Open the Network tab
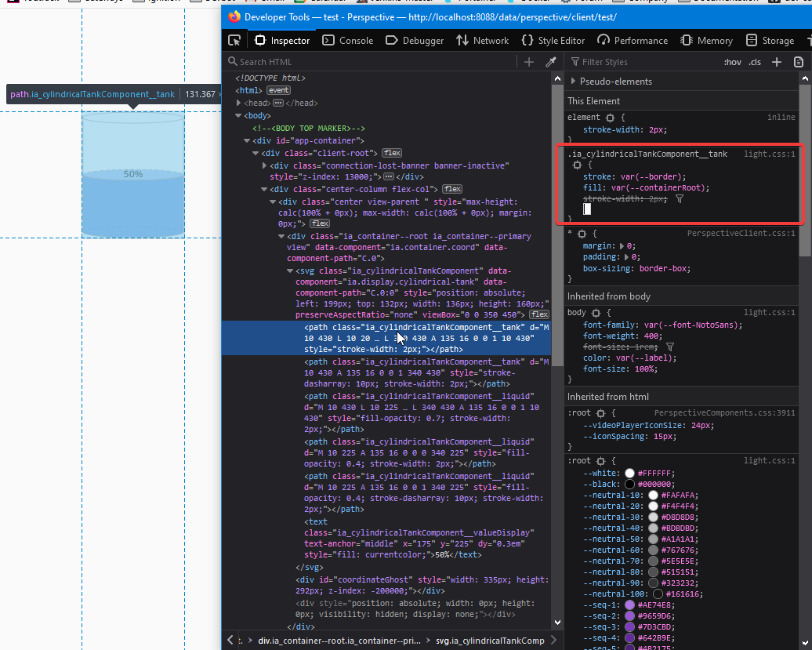The width and height of the screenshot is (812, 650). [482, 41]
